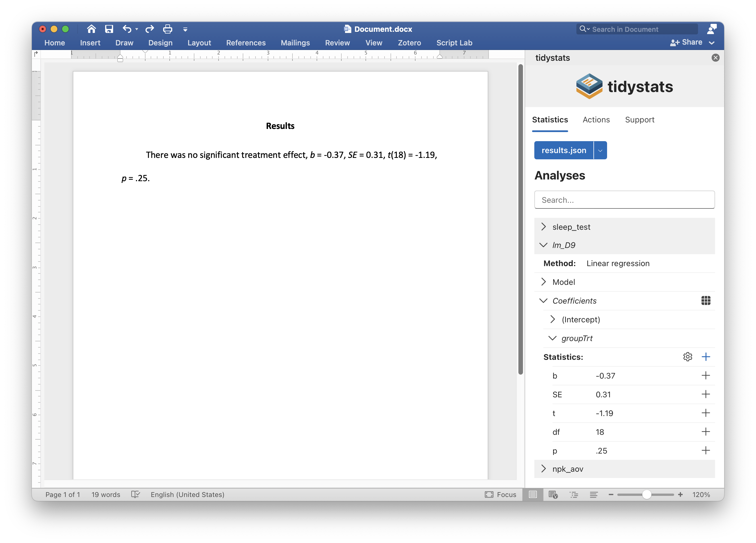The width and height of the screenshot is (756, 543).
Task: Click the Redo icon
Action: [x=149, y=29]
